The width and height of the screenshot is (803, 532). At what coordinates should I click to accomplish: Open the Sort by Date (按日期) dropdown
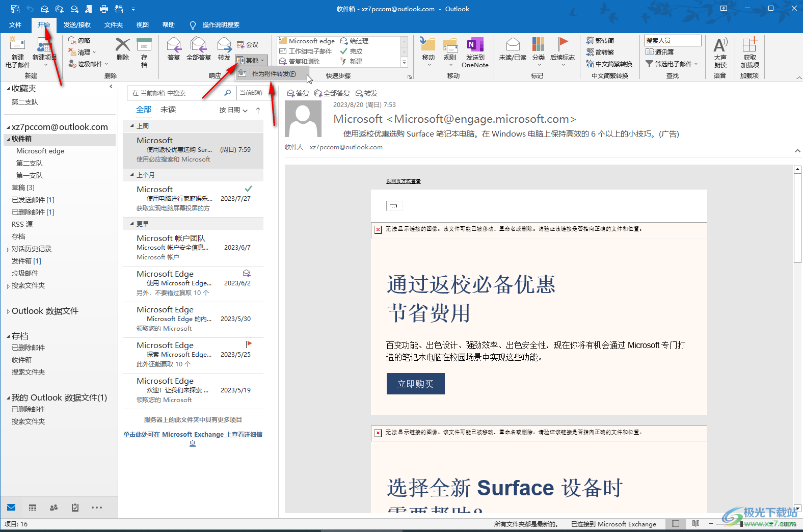(233, 110)
